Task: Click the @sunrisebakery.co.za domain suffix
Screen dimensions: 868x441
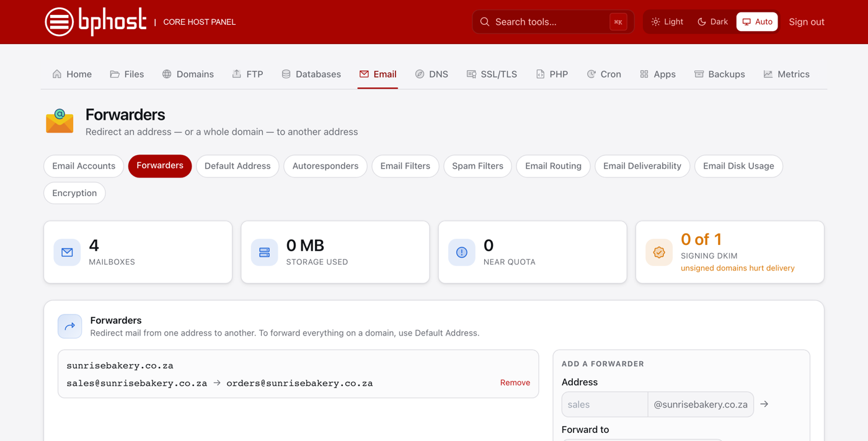Action: coord(701,404)
